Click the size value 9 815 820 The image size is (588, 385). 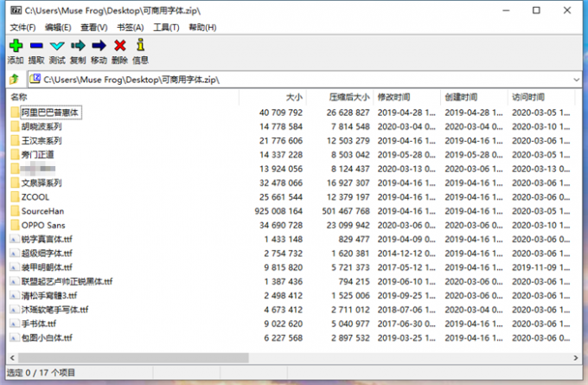click(283, 267)
